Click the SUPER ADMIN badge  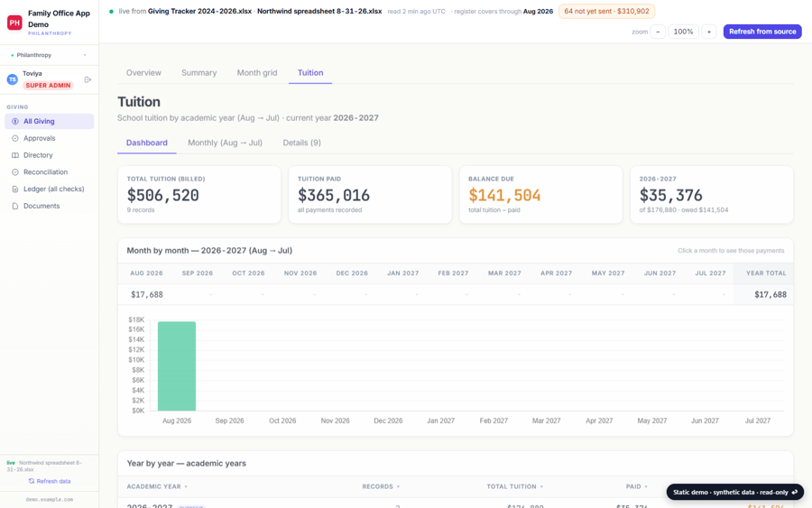(48, 86)
